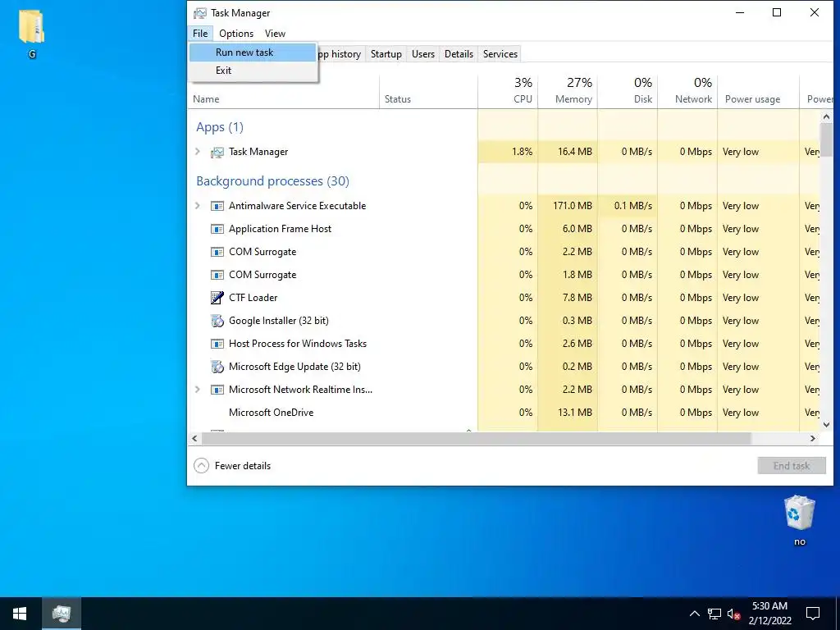Open the View menu
The width and height of the screenshot is (840, 630).
point(275,33)
